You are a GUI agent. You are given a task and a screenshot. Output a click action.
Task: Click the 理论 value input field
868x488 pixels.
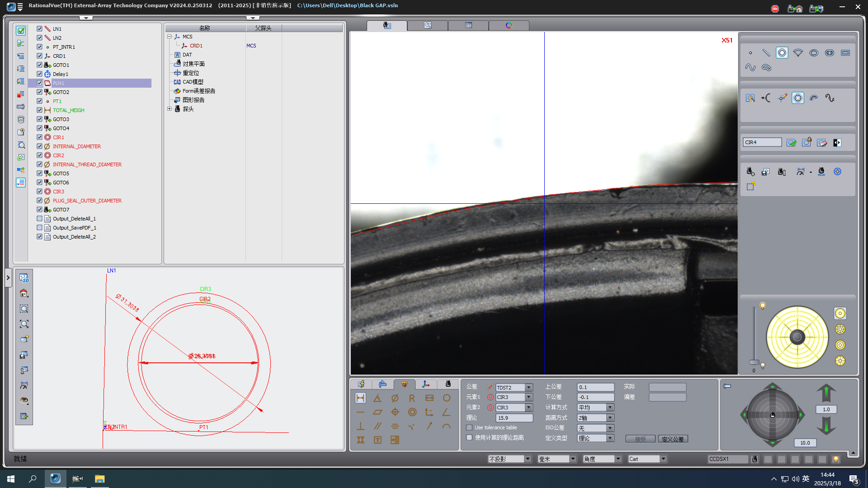pos(514,418)
